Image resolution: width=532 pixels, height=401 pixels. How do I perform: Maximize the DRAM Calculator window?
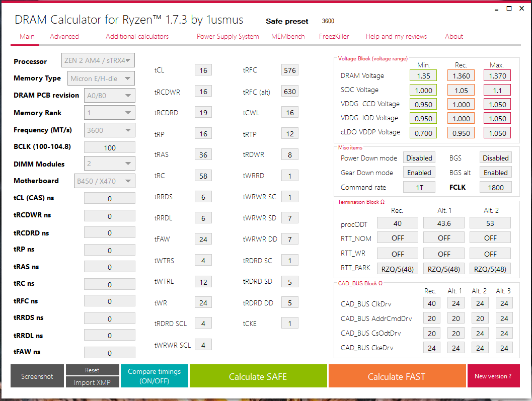point(509,9)
